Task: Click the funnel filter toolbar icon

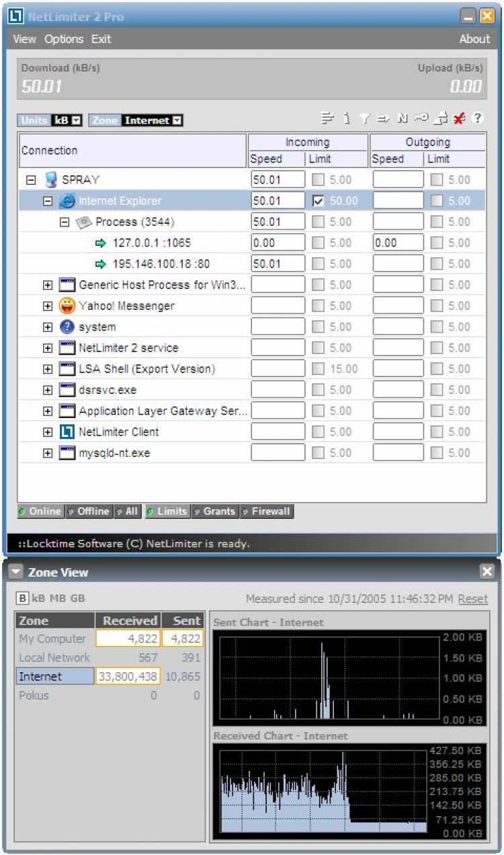Action: (365, 118)
